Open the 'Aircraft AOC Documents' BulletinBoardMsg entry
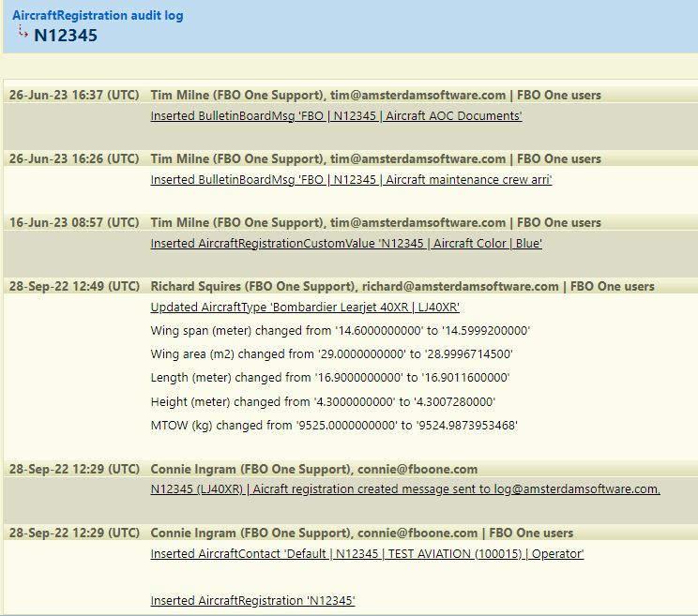This screenshot has width=698, height=616. coord(336,116)
